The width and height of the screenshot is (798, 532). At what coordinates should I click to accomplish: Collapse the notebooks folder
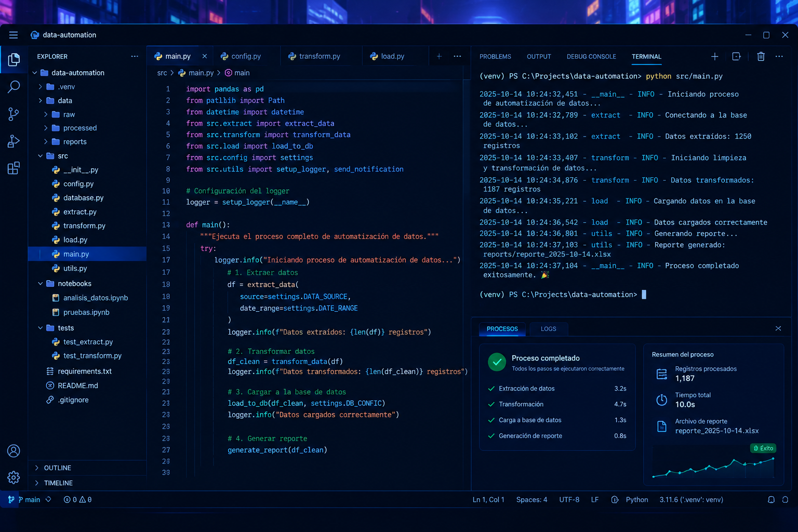coord(40,284)
